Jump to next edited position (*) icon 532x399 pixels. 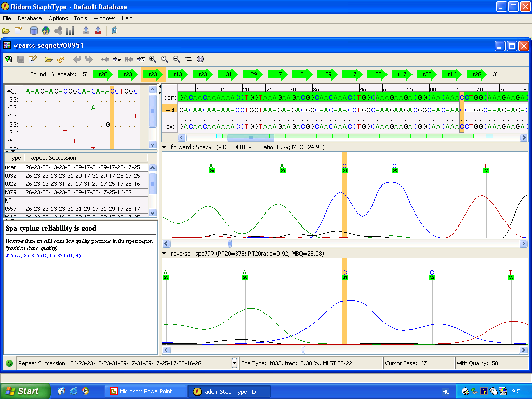[117, 59]
